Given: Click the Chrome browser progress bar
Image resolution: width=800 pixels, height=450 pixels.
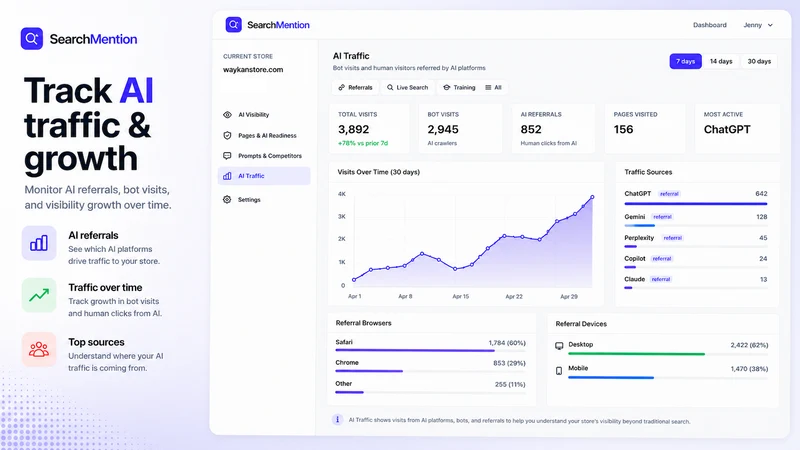Looking at the screenshot, I should click(x=430, y=371).
